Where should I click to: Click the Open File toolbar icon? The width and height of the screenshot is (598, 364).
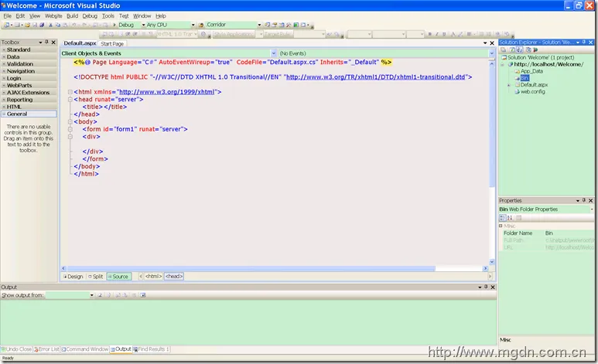27,25
